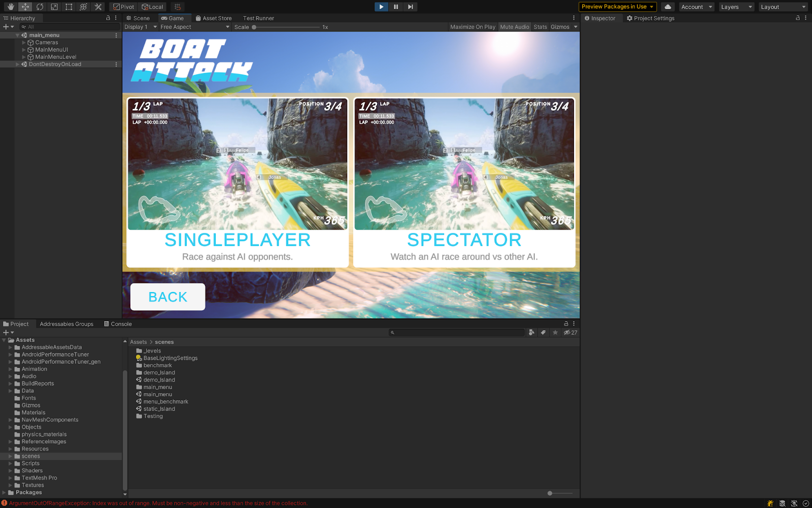Expand the Cameras object in Hierarchy
The width and height of the screenshot is (812, 508).
tap(24, 43)
